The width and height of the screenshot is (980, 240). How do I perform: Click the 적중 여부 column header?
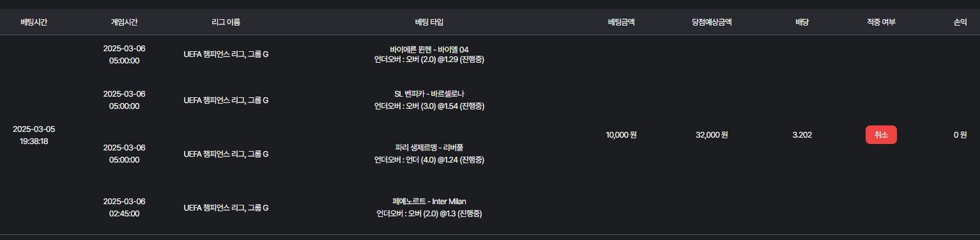tap(881, 22)
